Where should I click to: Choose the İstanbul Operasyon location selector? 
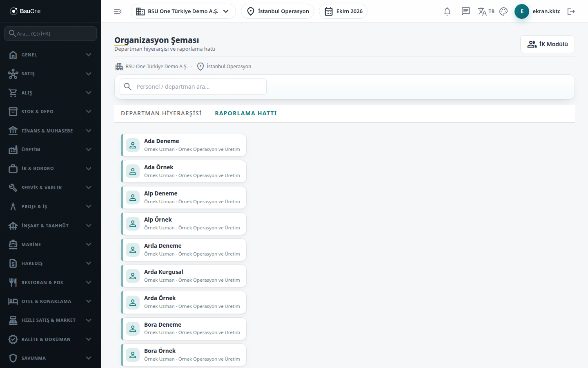[x=278, y=11]
